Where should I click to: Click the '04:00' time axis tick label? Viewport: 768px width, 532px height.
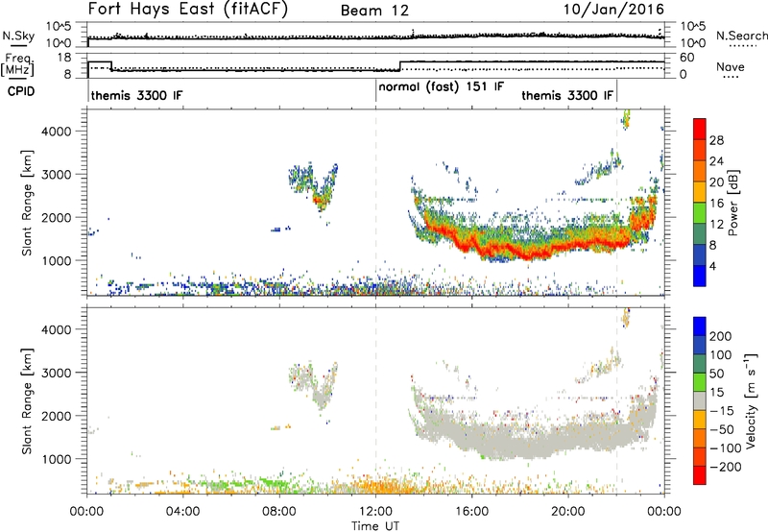click(182, 512)
